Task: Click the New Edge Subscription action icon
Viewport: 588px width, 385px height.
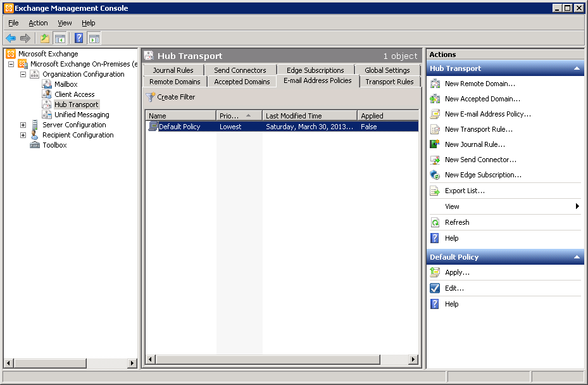Action: [x=435, y=175]
